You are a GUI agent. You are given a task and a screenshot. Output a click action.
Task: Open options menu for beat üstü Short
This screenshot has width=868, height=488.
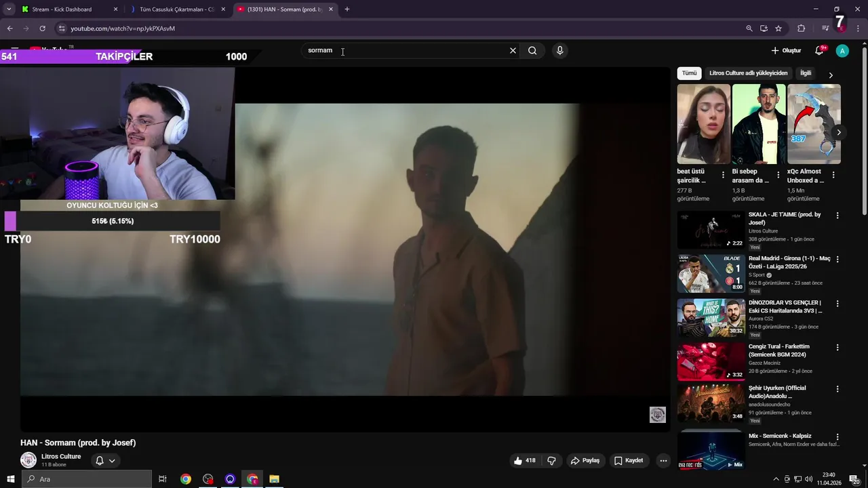(x=723, y=175)
